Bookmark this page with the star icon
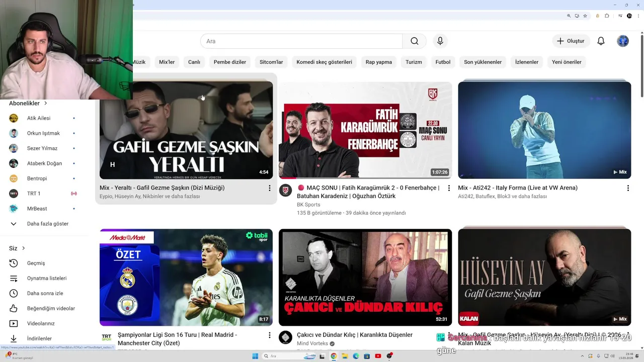 tap(585, 16)
